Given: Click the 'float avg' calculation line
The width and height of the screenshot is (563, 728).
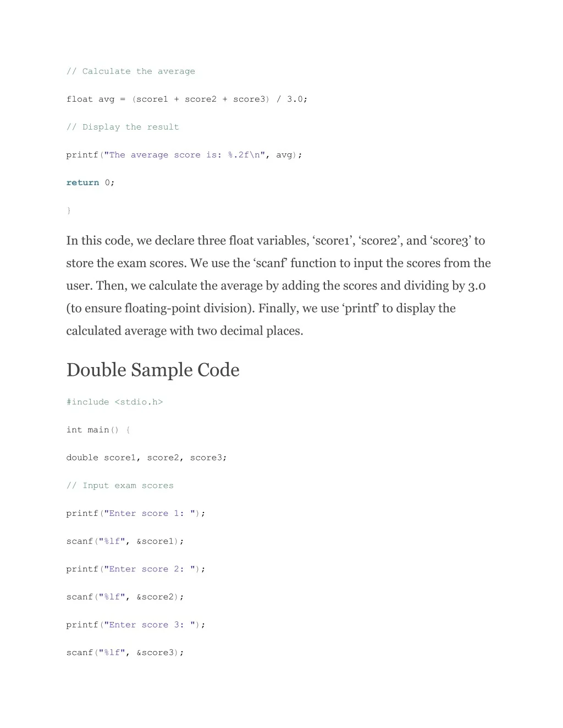Looking at the screenshot, I should click(187, 99).
